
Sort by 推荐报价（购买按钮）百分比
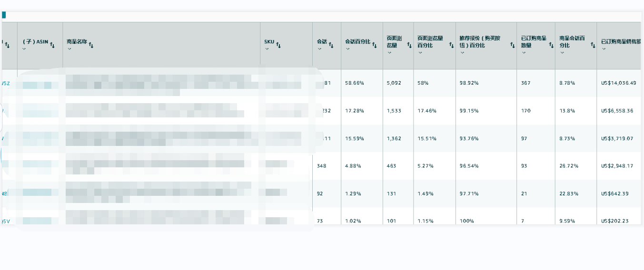click(x=512, y=45)
